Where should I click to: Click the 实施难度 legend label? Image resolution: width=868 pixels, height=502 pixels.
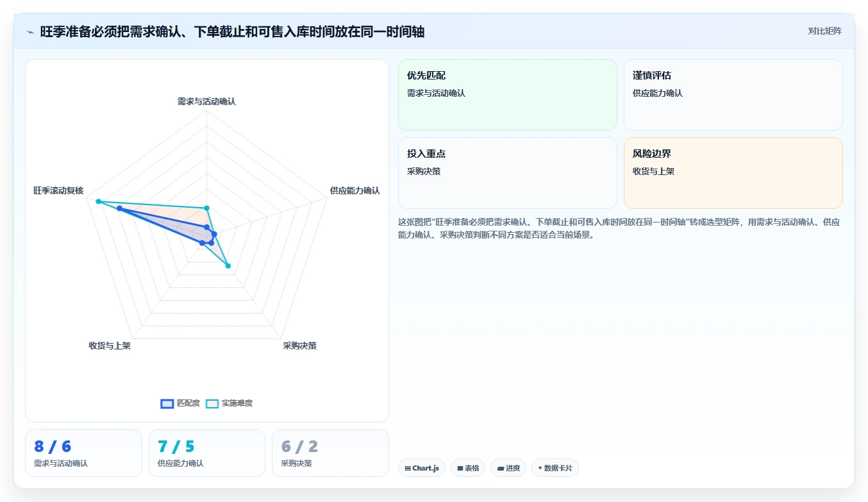[237, 403]
